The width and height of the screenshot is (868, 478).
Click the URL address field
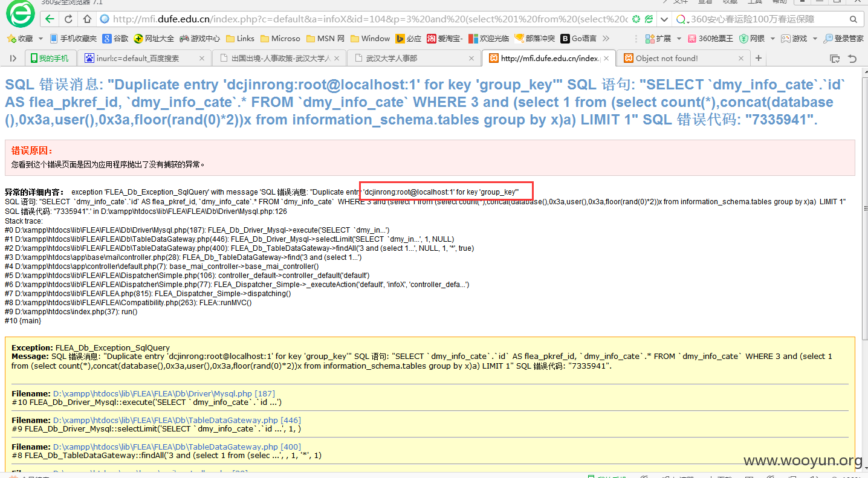pos(370,19)
